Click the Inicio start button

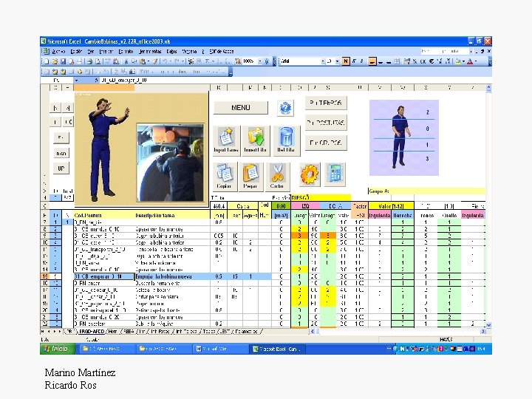pyautogui.click(x=58, y=349)
